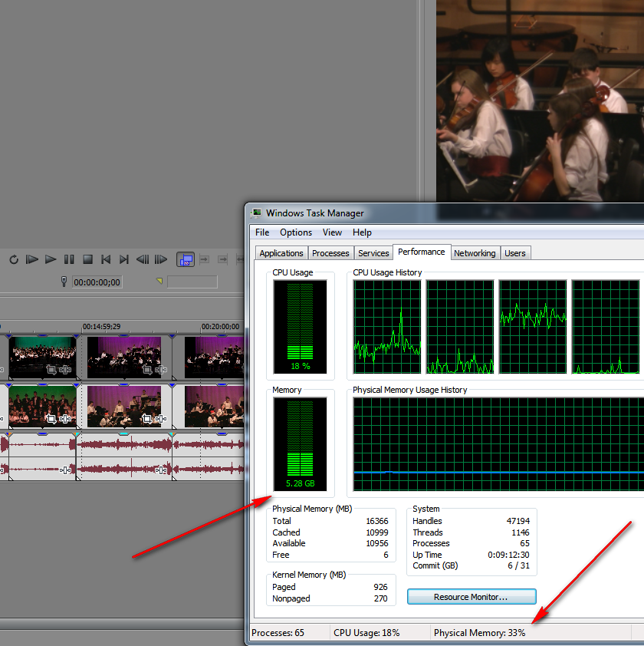644x646 pixels.
Task: Click the Up Time value 0:09:12:30
Action: 508,555
